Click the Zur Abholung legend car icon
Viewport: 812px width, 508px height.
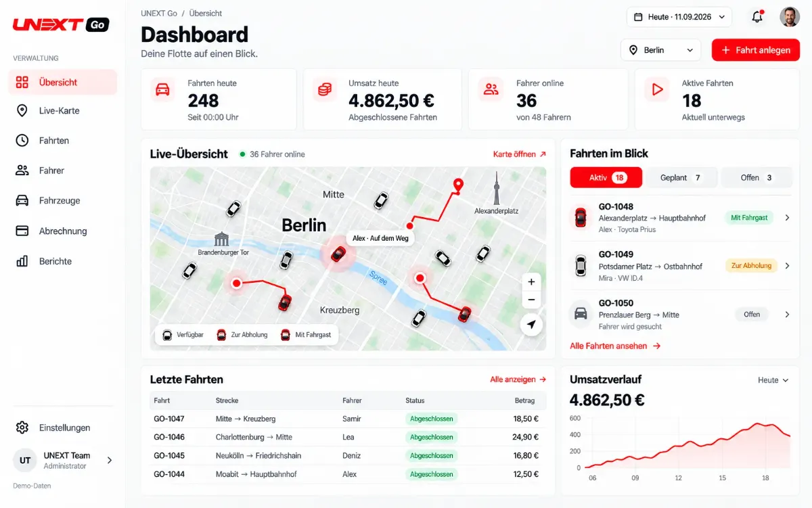click(221, 335)
